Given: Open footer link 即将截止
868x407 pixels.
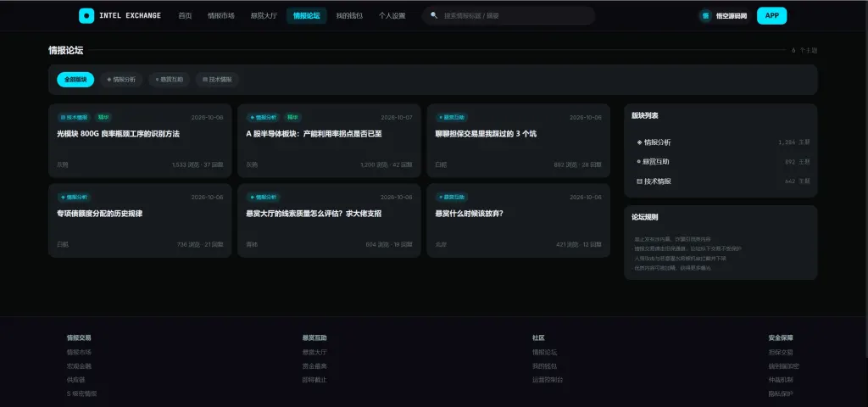Looking at the screenshot, I should 314,380.
